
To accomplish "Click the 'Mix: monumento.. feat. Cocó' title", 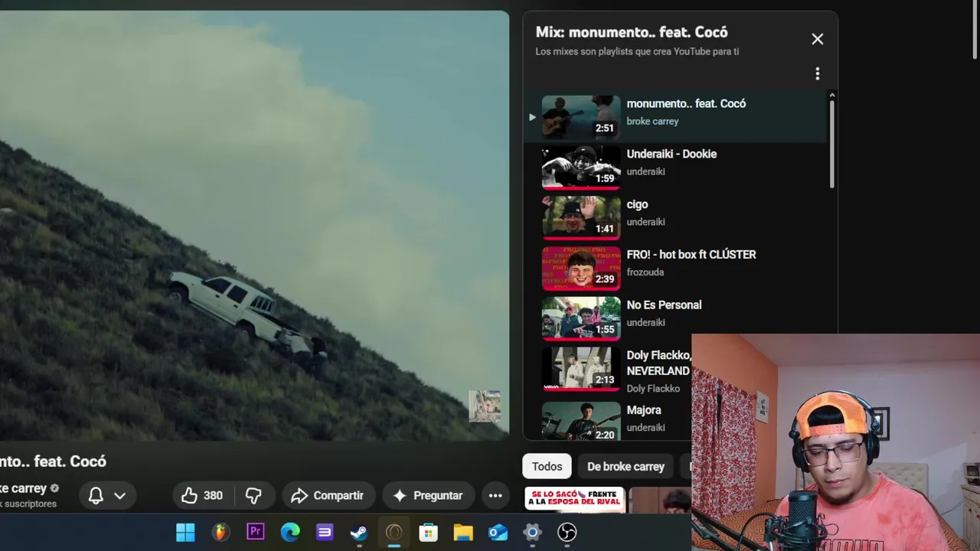I will pos(632,32).
